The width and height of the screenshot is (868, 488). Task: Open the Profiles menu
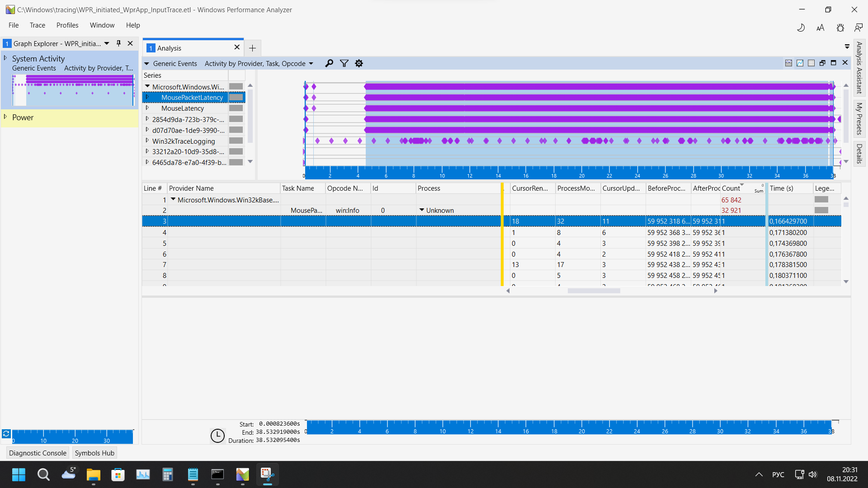point(67,25)
